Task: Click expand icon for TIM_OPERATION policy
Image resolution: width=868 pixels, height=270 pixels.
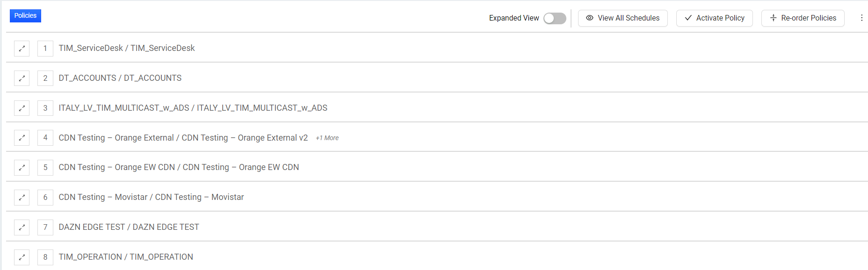Action: [22, 257]
